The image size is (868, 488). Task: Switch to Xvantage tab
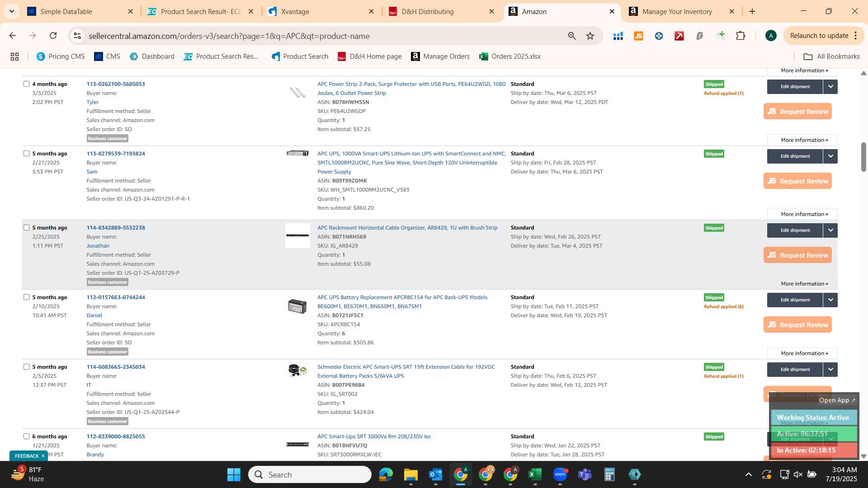click(321, 11)
